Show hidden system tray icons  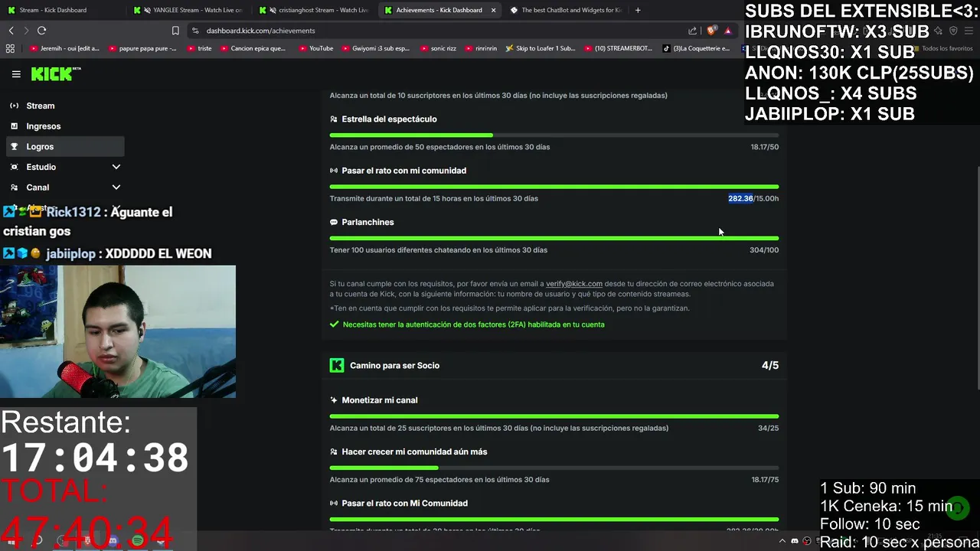tap(782, 541)
